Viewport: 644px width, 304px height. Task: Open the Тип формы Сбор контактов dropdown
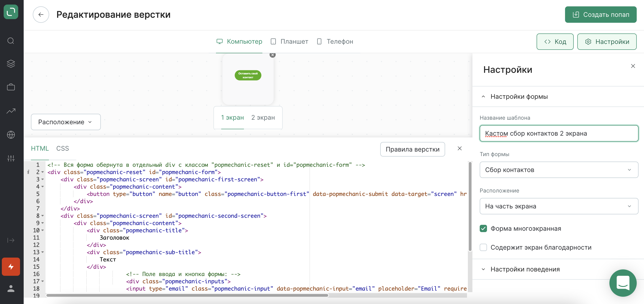pos(559,170)
